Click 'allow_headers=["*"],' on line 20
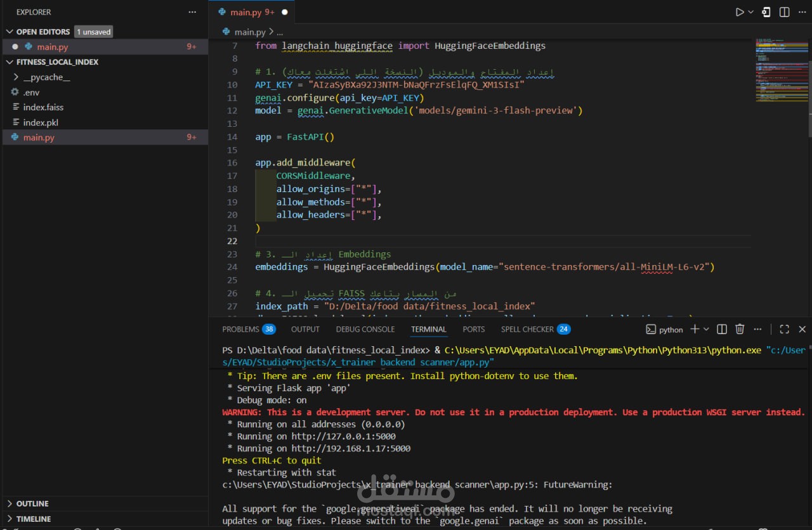 329,215
